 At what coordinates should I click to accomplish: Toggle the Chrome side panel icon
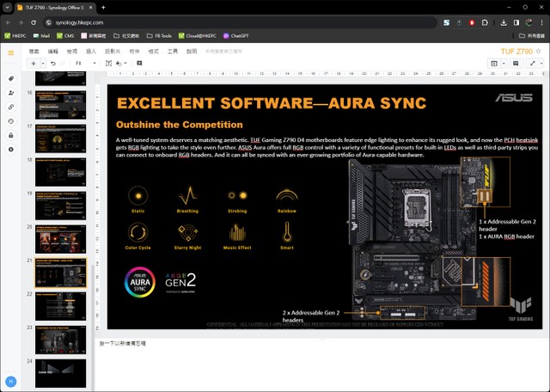pyautogui.click(x=516, y=22)
